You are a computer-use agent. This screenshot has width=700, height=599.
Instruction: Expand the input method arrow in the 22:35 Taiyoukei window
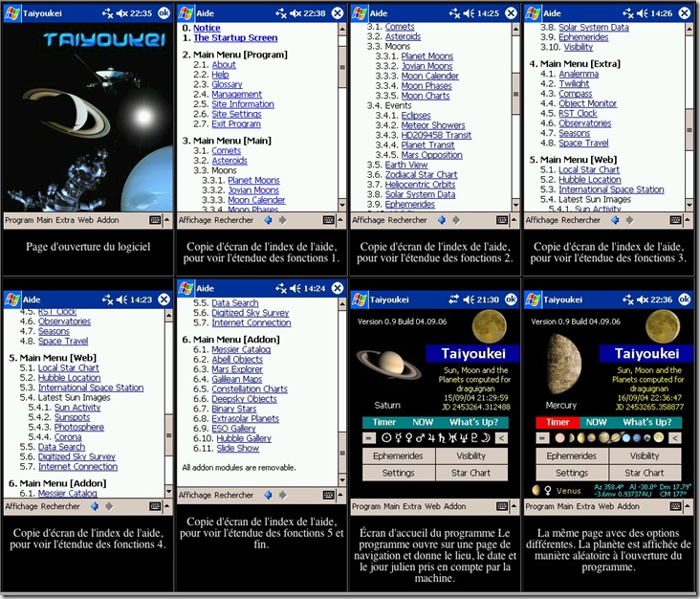[x=167, y=220]
